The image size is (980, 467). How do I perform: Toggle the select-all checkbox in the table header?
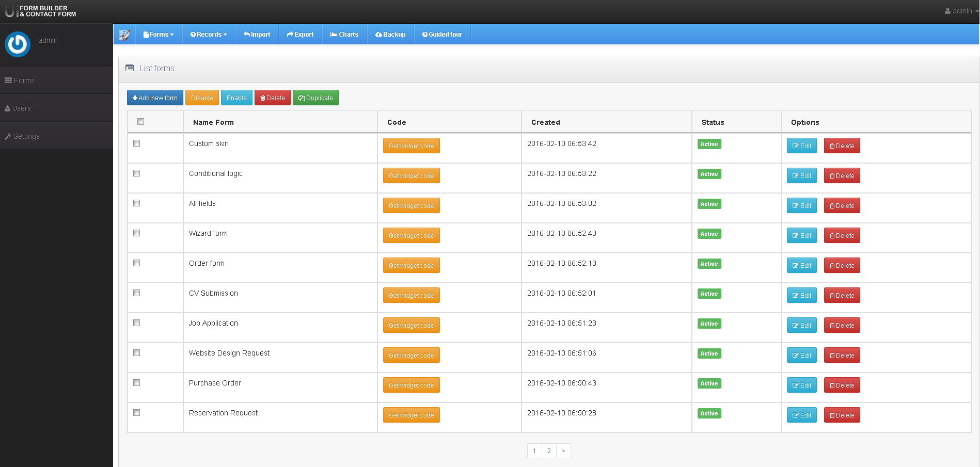[x=140, y=122]
